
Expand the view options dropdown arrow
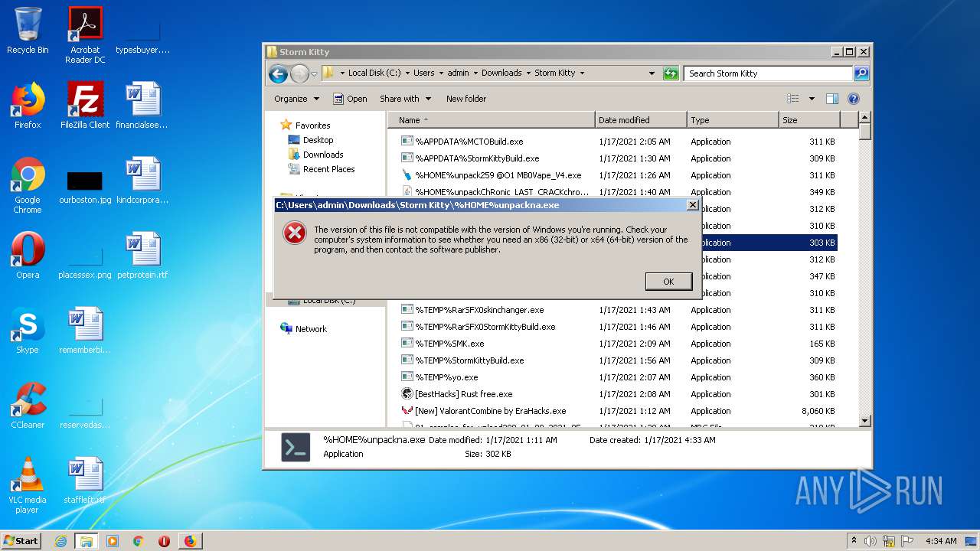(x=812, y=99)
